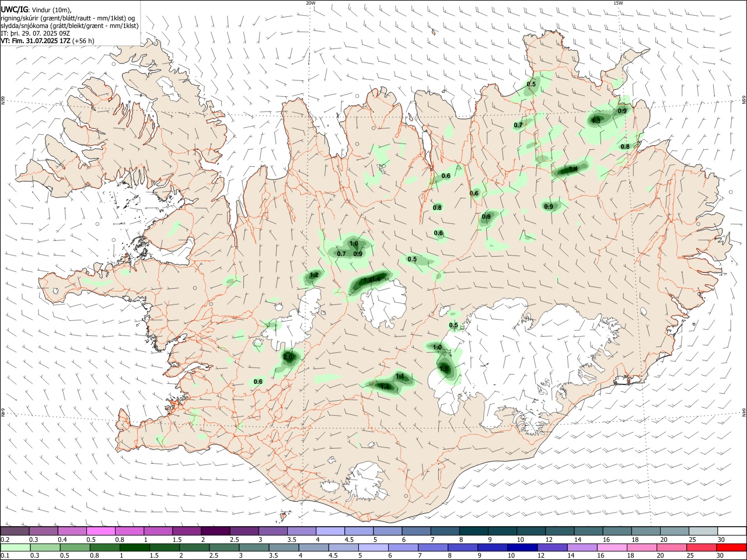747x560 pixels.
Task: Click the '1.5' value on Vatnajökull's western edge
Action: (444, 369)
